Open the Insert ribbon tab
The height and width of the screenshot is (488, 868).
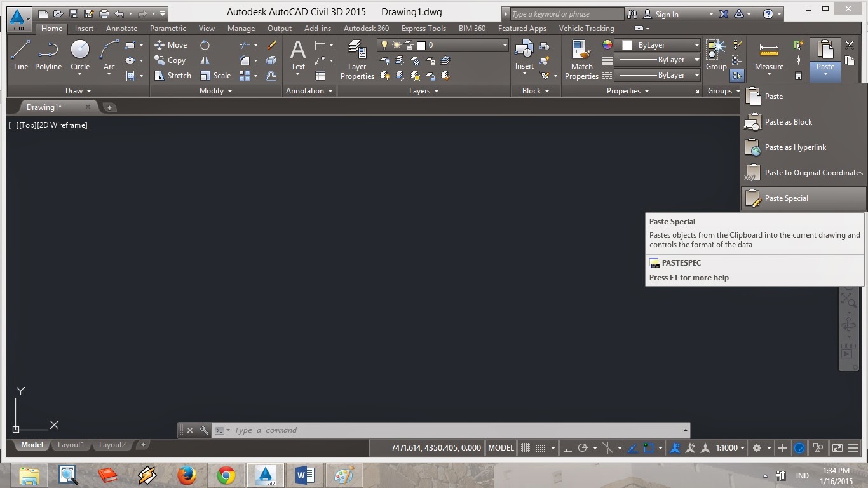coord(84,29)
